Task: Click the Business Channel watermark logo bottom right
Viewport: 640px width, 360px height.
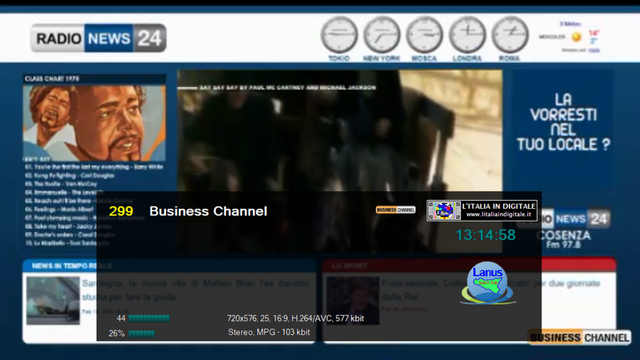Action: tap(579, 338)
